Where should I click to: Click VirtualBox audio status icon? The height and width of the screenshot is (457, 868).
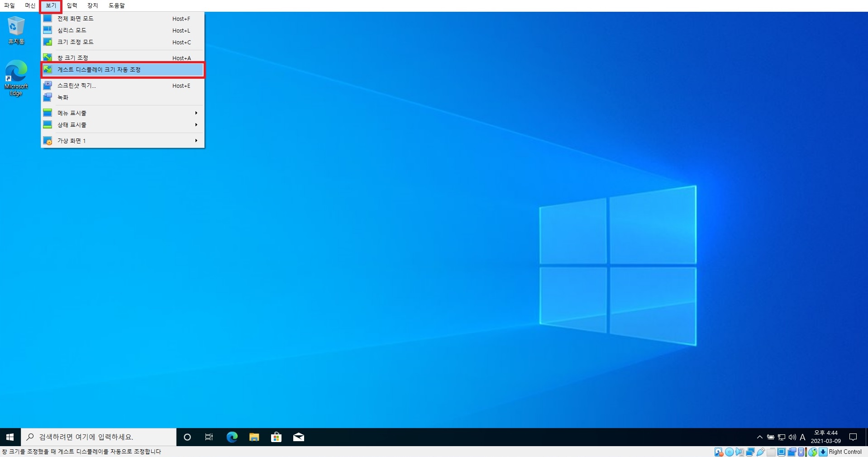pos(740,452)
